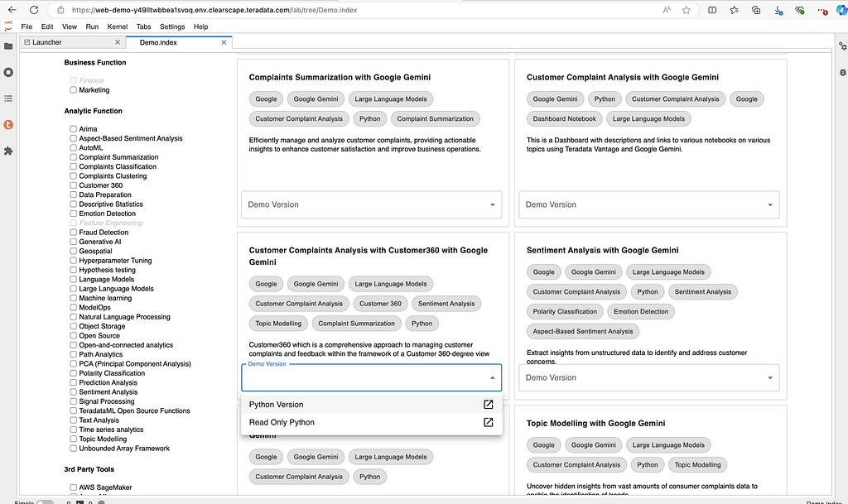
Task: Add this page to favorites with the star icon
Action: click(687, 10)
